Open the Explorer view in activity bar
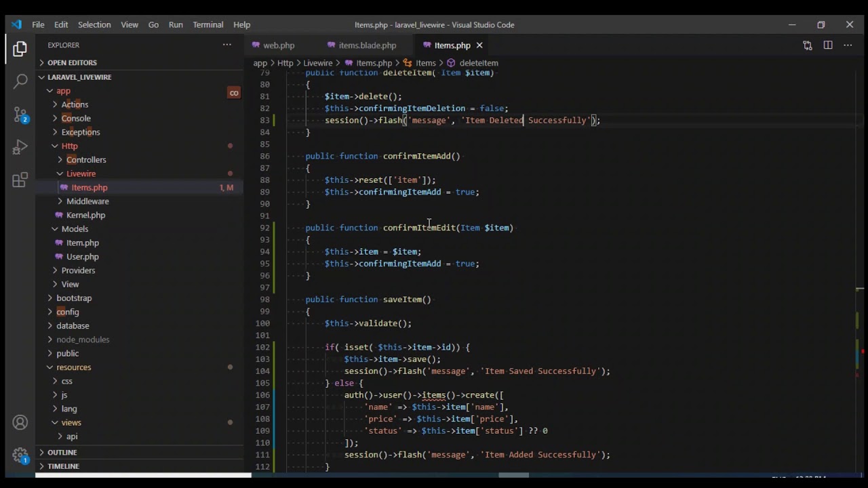 pos(20,49)
